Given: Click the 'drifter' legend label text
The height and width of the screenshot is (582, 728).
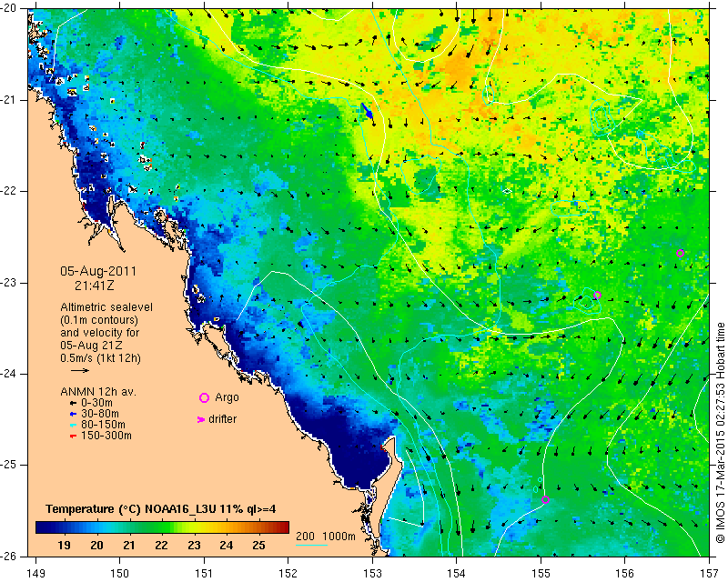Looking at the screenshot, I should [222, 419].
